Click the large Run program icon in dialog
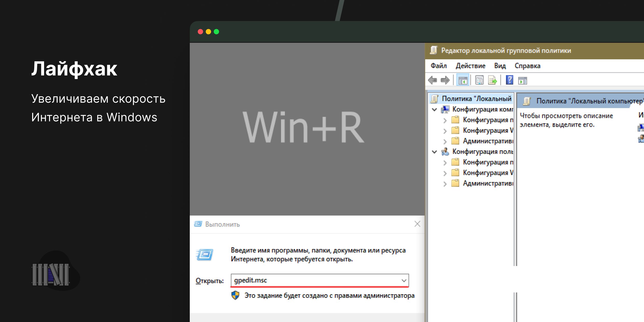Screen dimensions: 644x322 pyautogui.click(x=205, y=255)
